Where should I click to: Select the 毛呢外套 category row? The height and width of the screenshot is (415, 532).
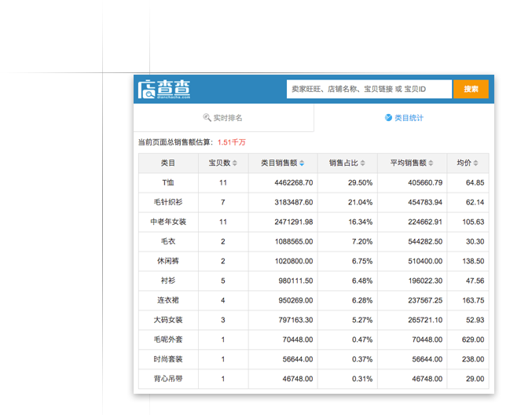(x=168, y=340)
